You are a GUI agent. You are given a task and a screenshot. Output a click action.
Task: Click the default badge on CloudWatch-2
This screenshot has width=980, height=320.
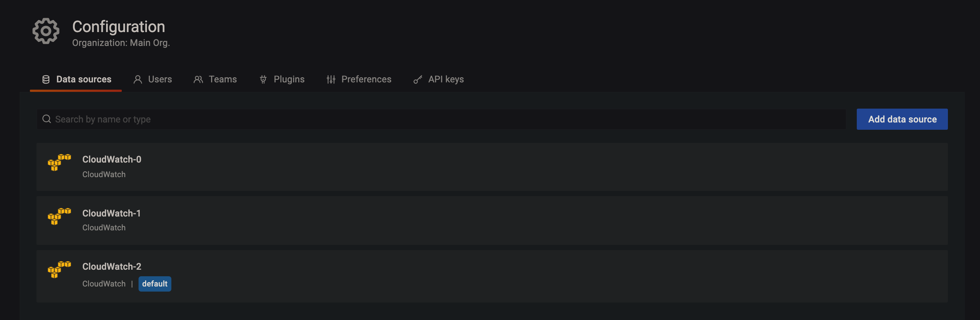click(x=155, y=284)
